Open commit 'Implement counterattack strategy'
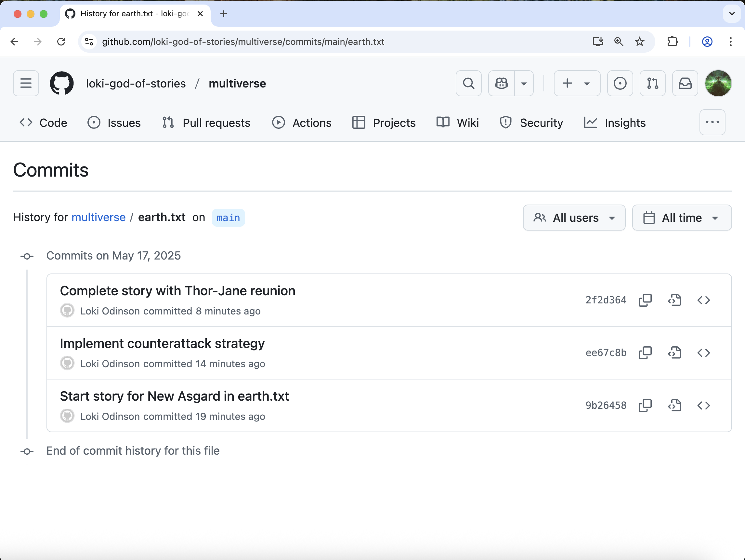Image resolution: width=745 pixels, height=560 pixels. coord(162,343)
